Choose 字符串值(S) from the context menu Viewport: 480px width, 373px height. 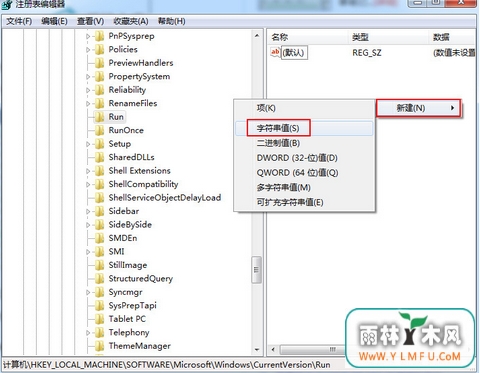[278, 128]
